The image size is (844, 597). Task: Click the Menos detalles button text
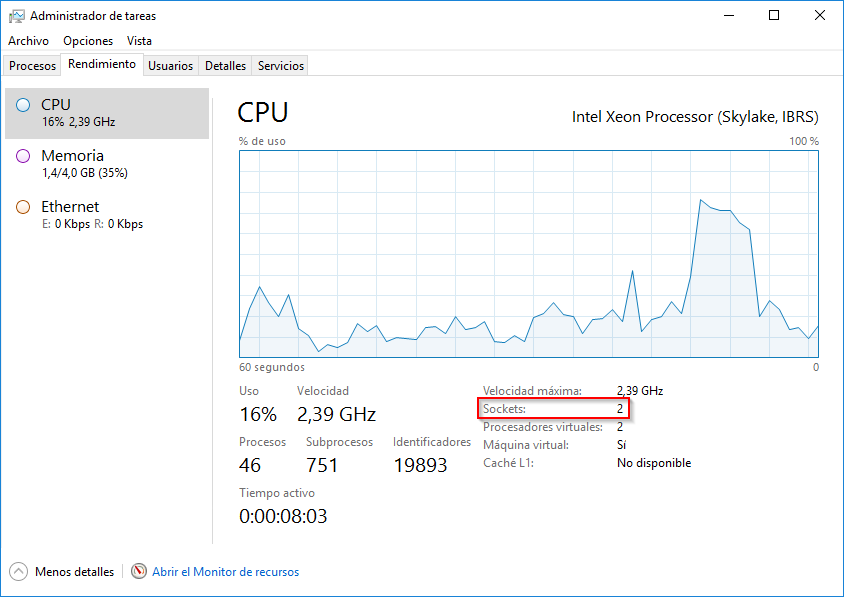click(x=74, y=572)
